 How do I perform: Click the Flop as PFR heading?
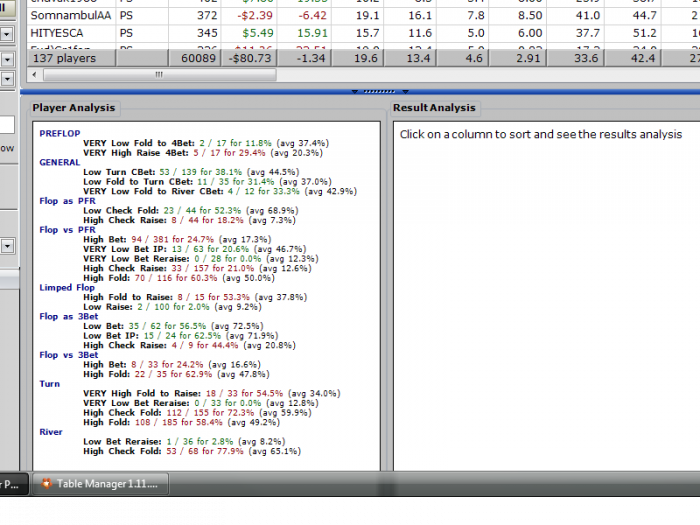point(67,201)
